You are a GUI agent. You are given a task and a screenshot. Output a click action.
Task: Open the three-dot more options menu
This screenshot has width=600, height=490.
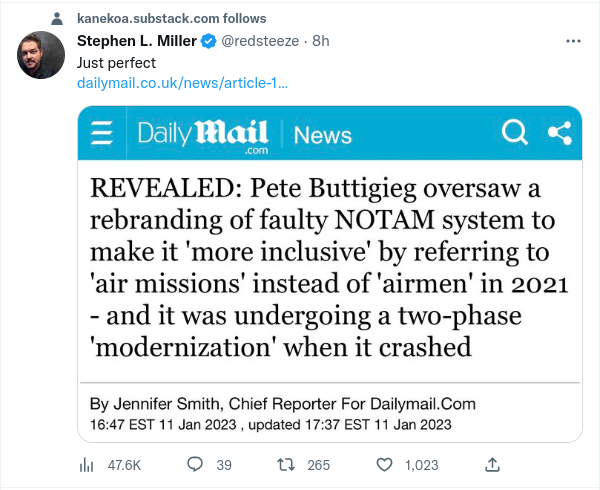[573, 42]
